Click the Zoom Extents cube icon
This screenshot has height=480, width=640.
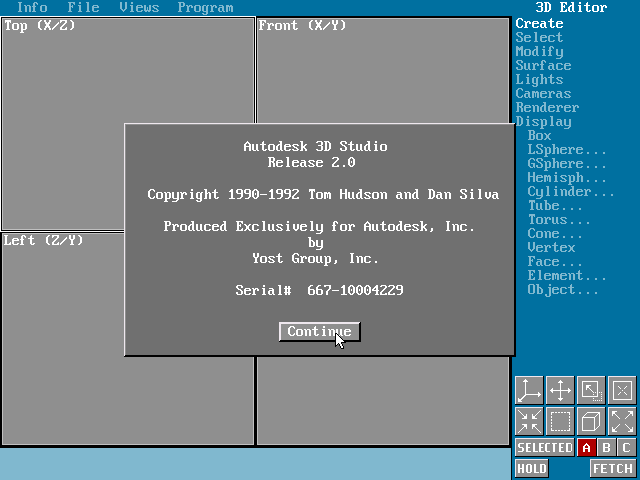coord(591,421)
